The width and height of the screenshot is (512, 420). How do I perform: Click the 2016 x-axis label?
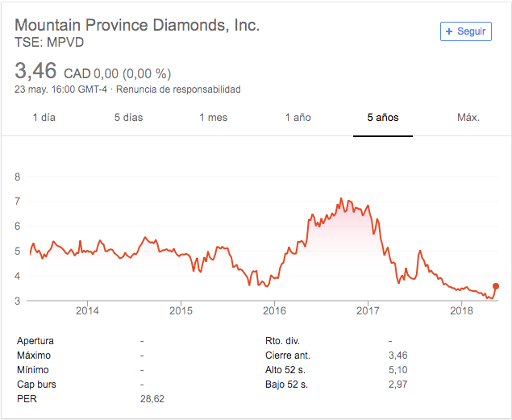point(274,310)
